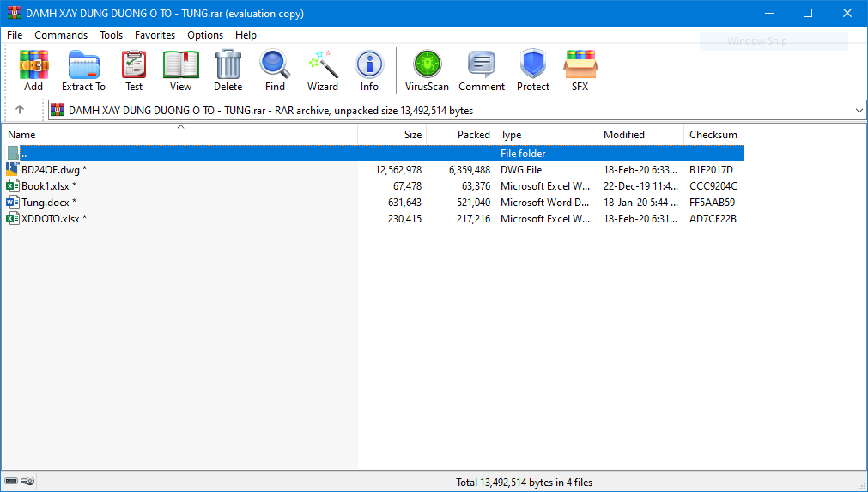Sort by the Packed column header

(x=460, y=135)
